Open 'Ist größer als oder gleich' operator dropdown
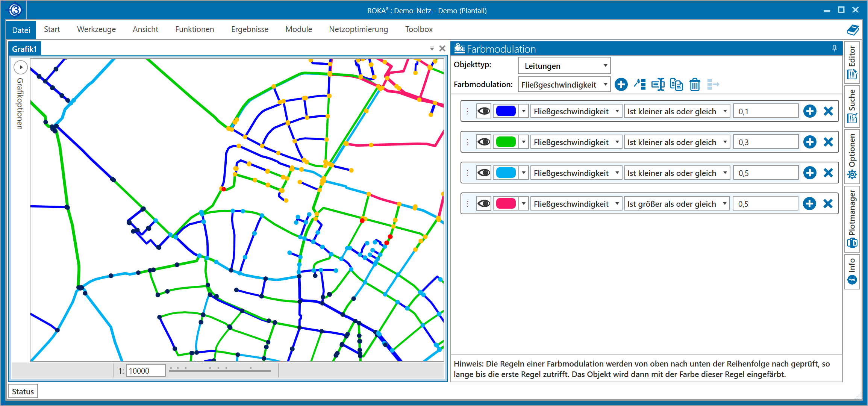868x406 pixels. tap(677, 204)
